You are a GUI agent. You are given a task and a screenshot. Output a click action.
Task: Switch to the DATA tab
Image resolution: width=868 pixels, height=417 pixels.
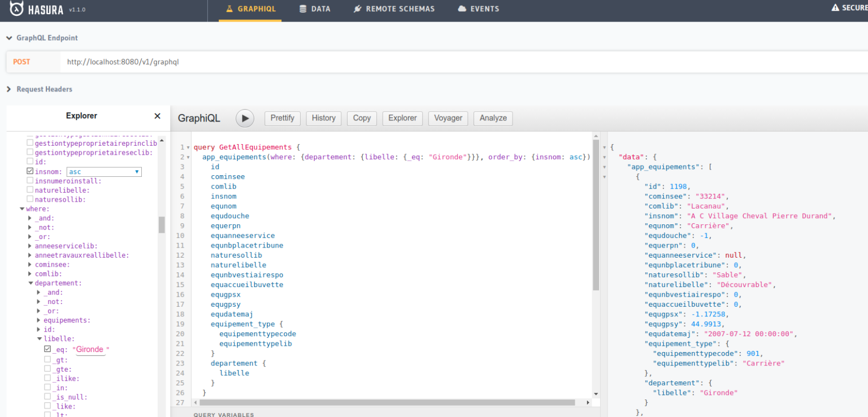(x=315, y=8)
